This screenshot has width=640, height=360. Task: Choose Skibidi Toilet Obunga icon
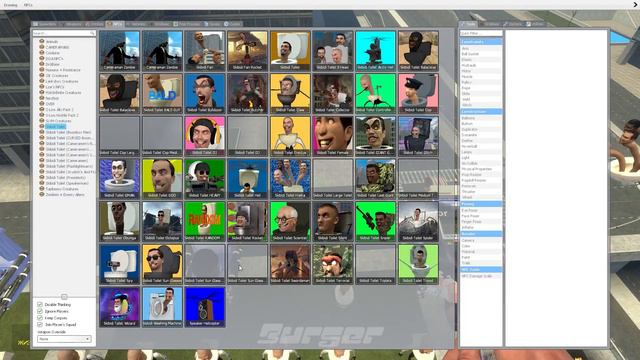(x=119, y=221)
